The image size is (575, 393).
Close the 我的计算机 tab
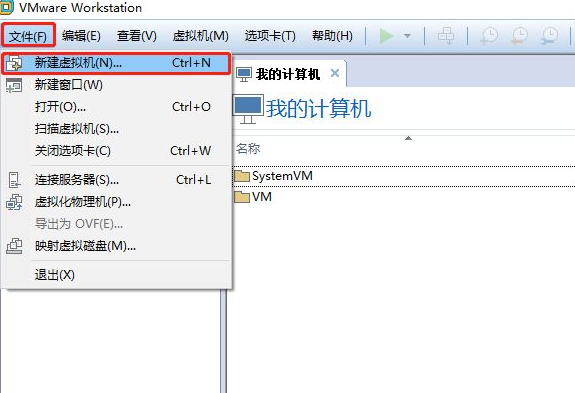coord(334,73)
